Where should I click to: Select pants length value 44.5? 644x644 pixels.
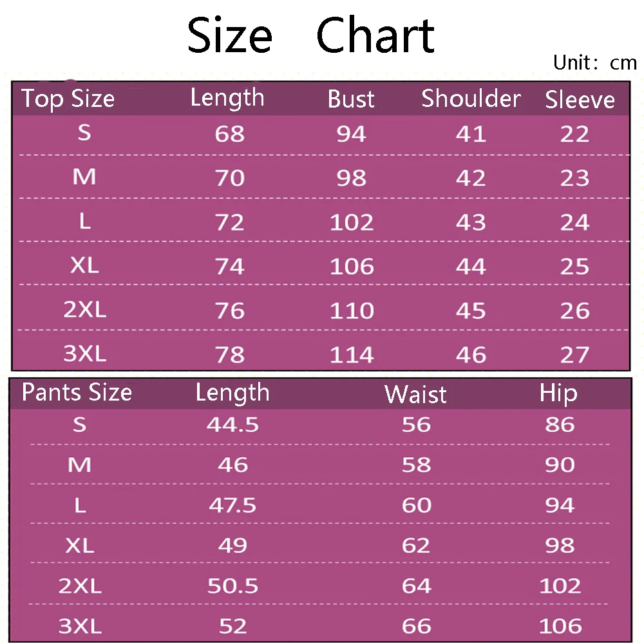coord(233,424)
